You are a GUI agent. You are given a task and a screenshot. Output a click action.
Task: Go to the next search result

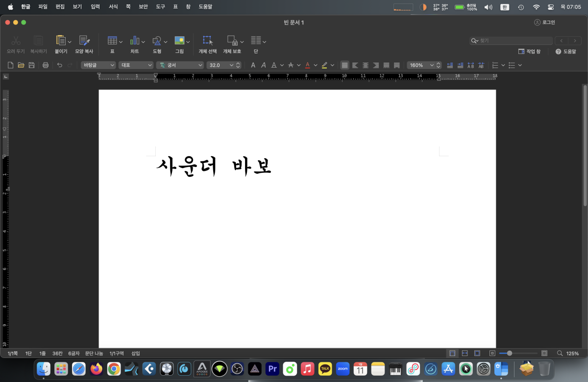tap(575, 41)
